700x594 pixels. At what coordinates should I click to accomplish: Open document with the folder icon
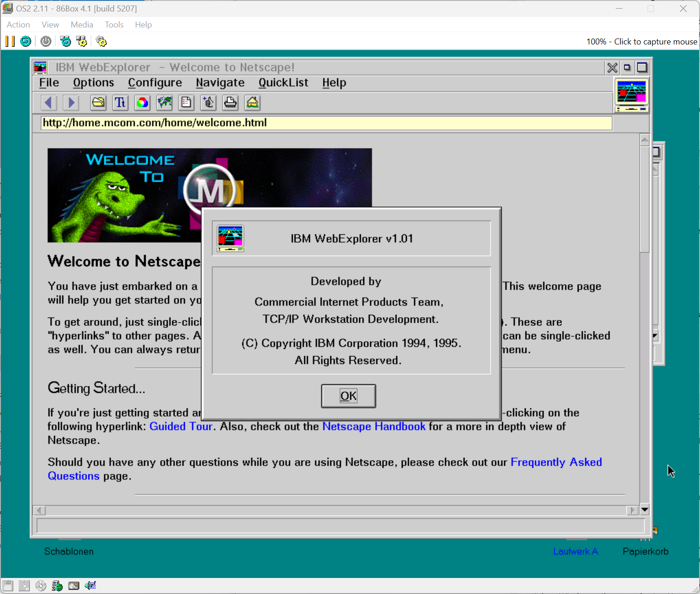coord(98,103)
